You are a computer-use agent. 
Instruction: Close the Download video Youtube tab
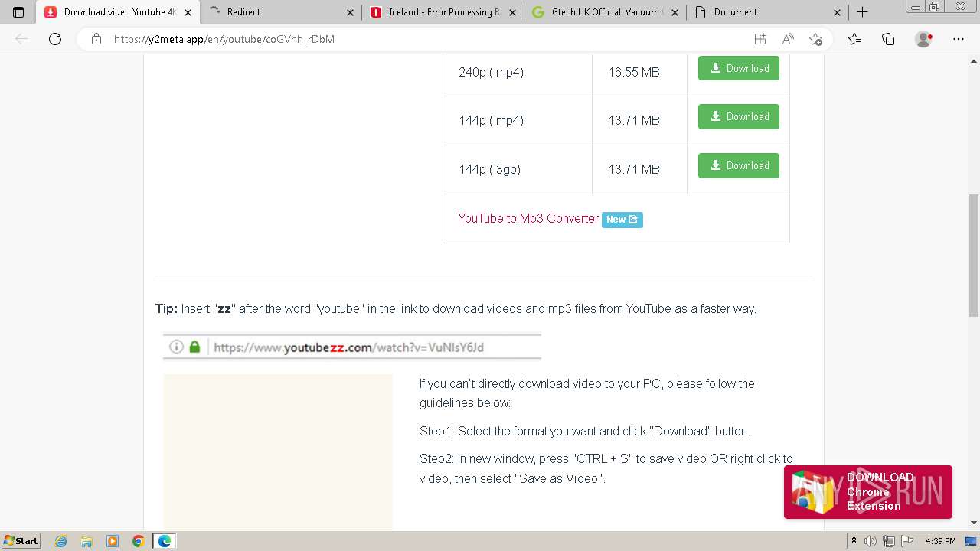click(188, 12)
